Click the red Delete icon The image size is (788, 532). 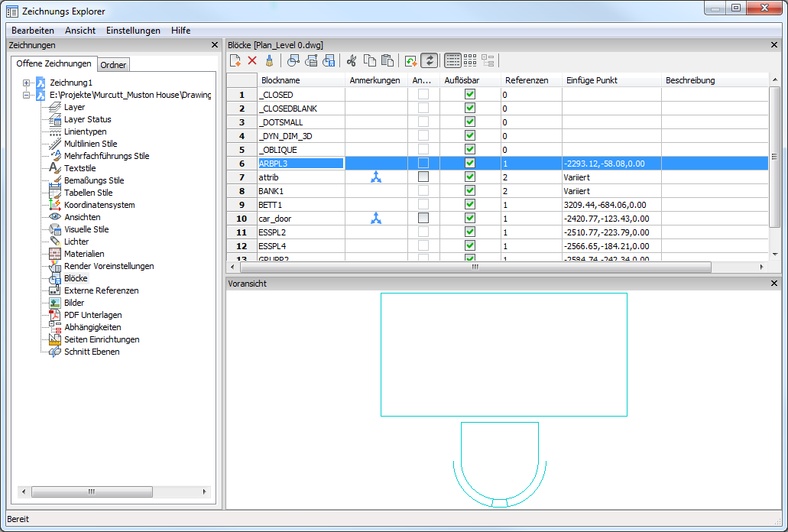coord(252,61)
